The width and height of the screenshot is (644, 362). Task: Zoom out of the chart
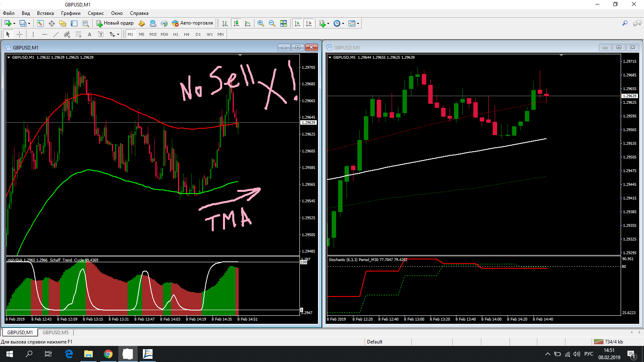click(x=272, y=23)
